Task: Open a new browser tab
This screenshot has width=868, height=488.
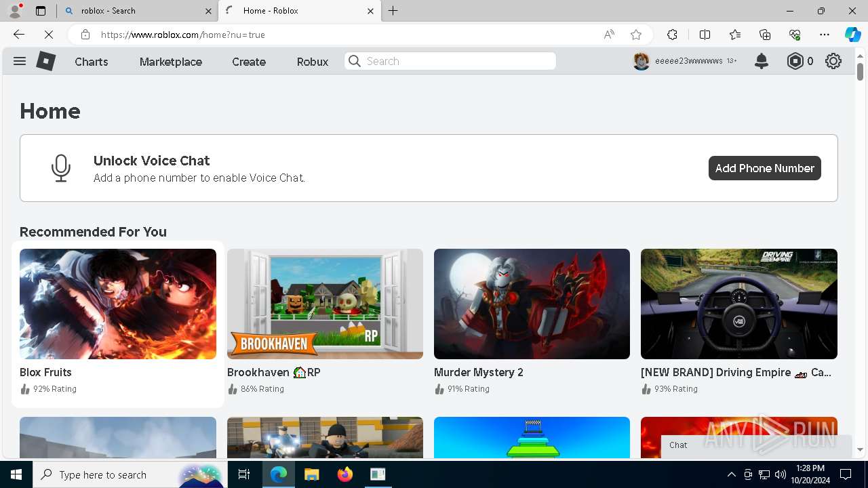Action: (x=393, y=11)
